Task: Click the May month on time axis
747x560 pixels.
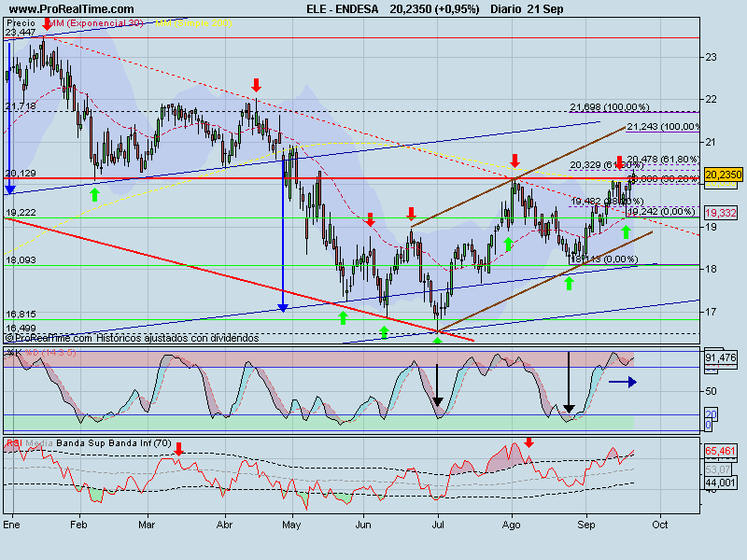Action: click(291, 525)
